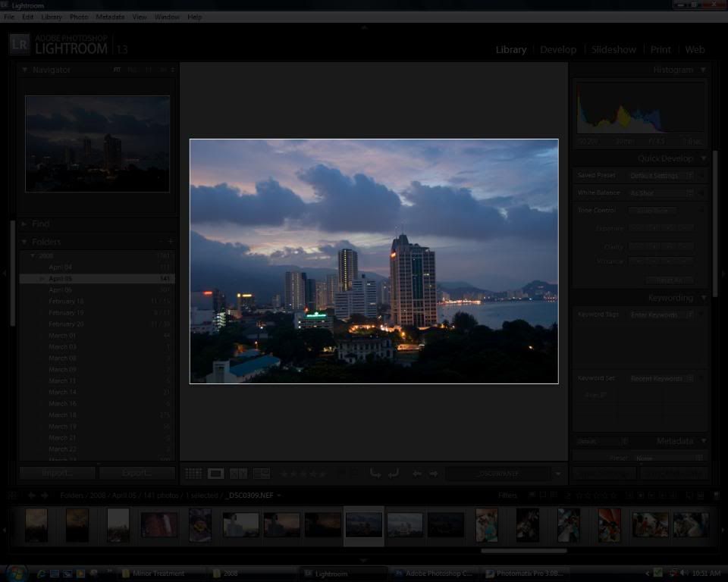Viewport: 728px width, 582px height.
Task: Select FIT zoom level in Navigator
Action: pos(117,70)
